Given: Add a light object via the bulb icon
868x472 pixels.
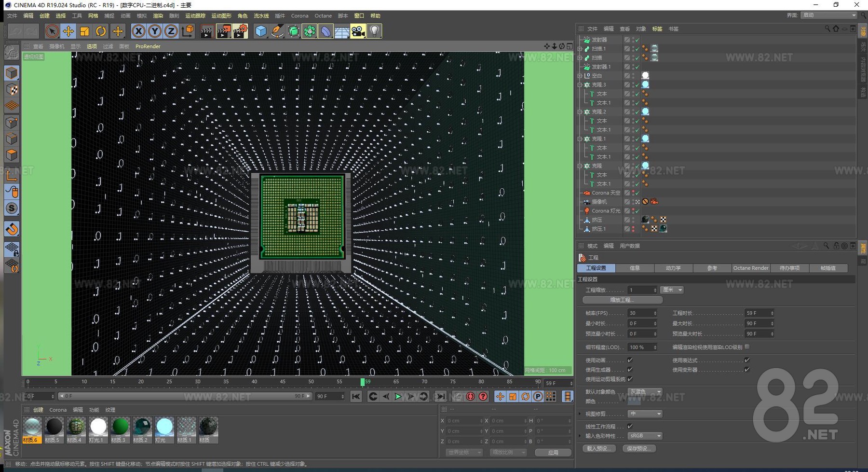Looking at the screenshot, I should click(x=375, y=31).
